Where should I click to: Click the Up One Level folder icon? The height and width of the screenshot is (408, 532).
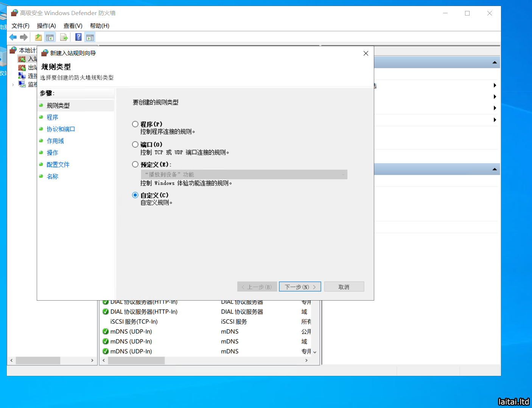click(x=38, y=37)
